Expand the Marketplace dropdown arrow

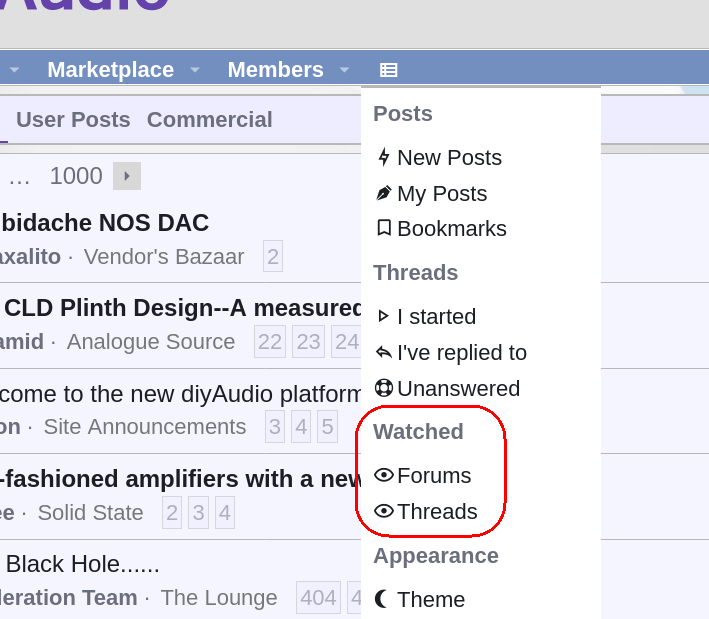(x=195, y=70)
